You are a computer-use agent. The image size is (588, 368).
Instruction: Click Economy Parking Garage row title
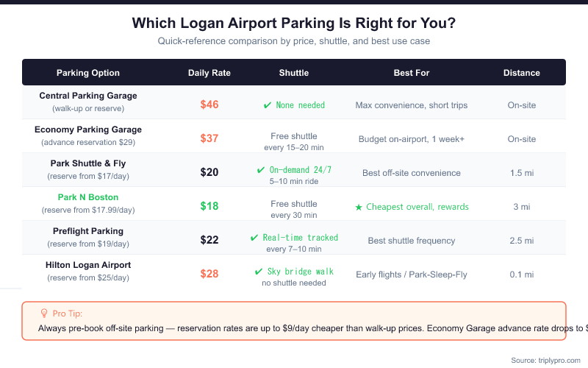88,130
